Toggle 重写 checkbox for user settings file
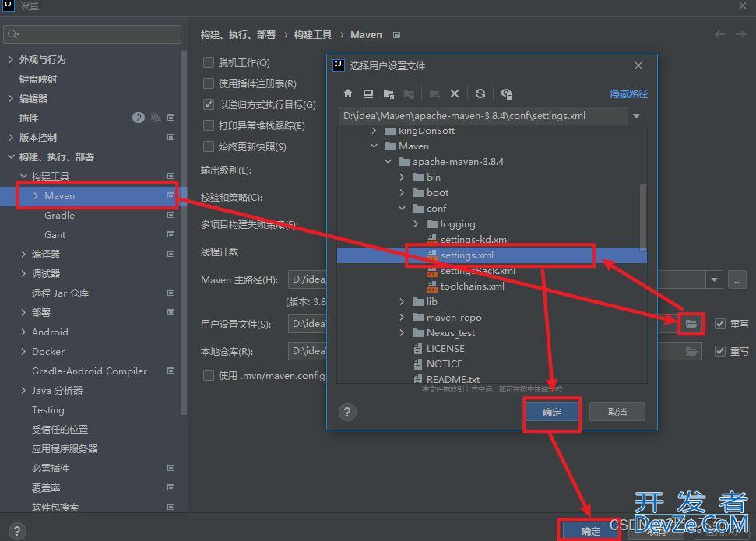 720,324
